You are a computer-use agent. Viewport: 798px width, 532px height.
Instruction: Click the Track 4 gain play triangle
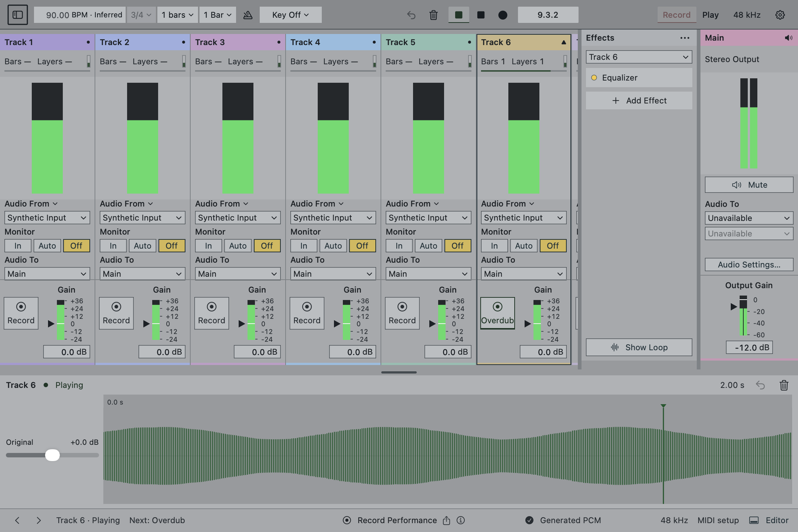tap(337, 324)
